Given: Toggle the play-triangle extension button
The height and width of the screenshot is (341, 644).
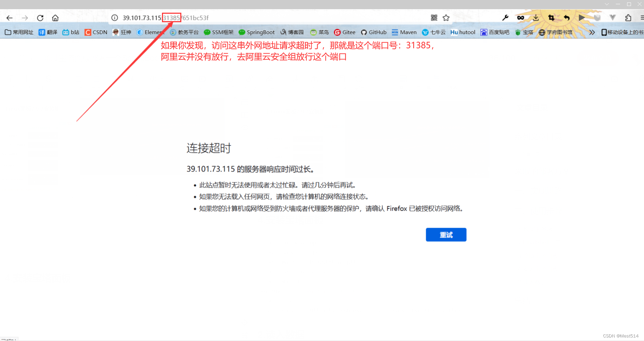Looking at the screenshot, I should click(x=582, y=17).
